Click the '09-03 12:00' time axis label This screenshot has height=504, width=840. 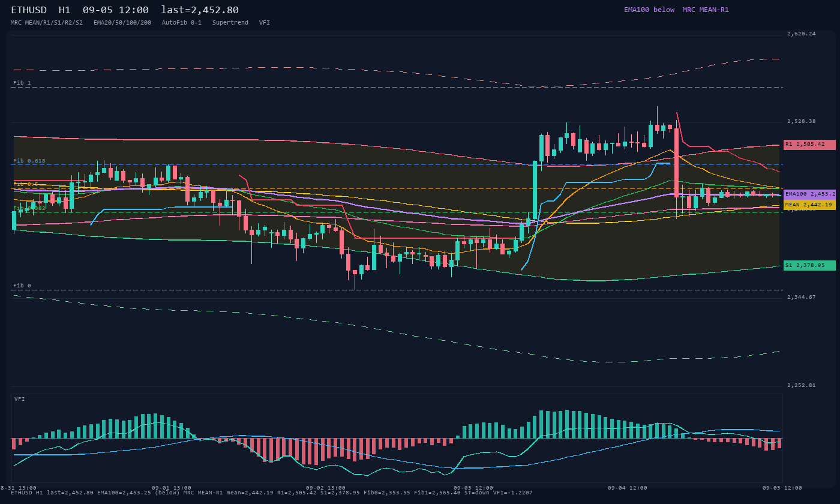click(473, 488)
